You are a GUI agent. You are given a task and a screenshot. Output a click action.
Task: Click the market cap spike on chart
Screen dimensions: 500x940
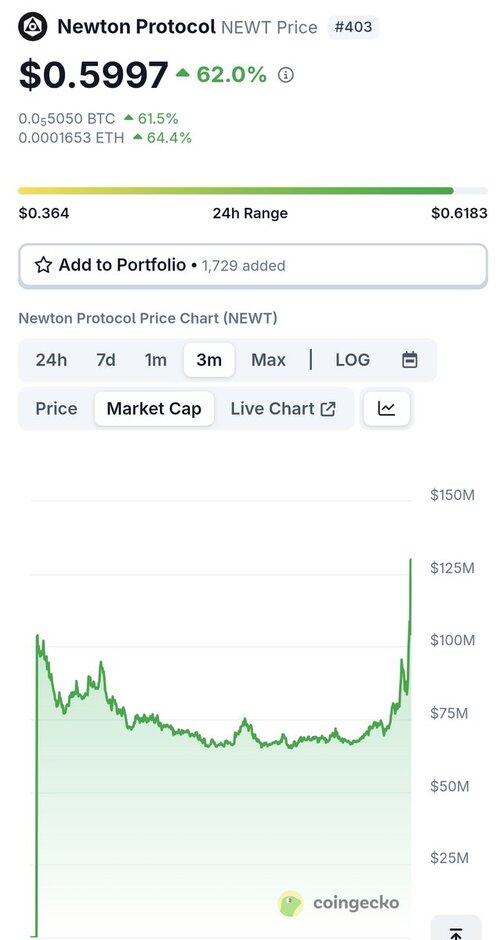tap(410, 576)
